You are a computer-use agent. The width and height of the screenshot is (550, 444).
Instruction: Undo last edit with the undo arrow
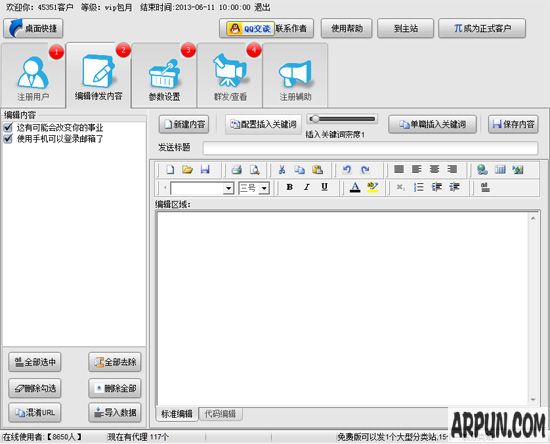point(347,170)
